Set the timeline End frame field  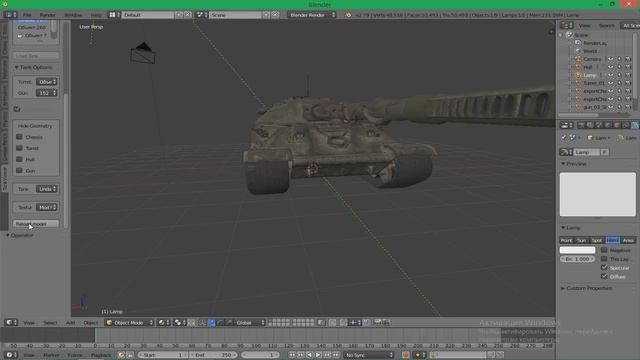click(x=213, y=356)
